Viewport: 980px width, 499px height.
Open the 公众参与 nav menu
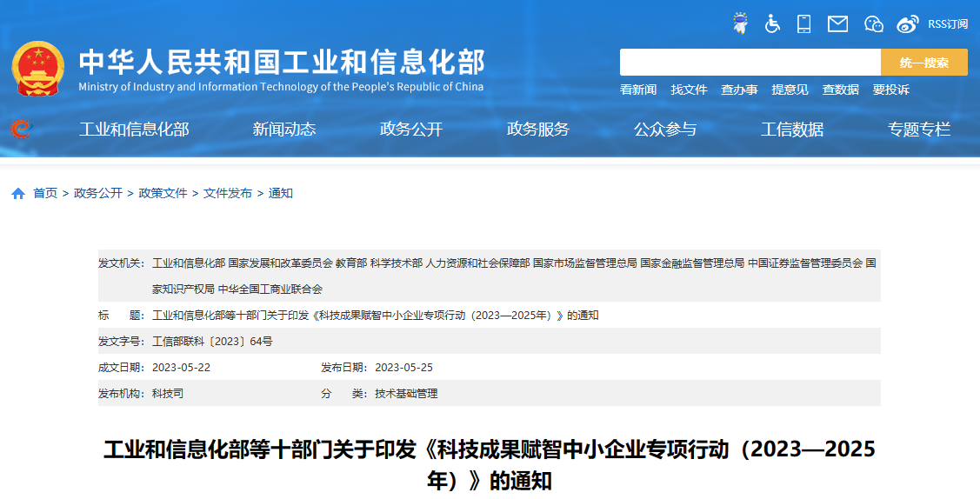coord(665,130)
